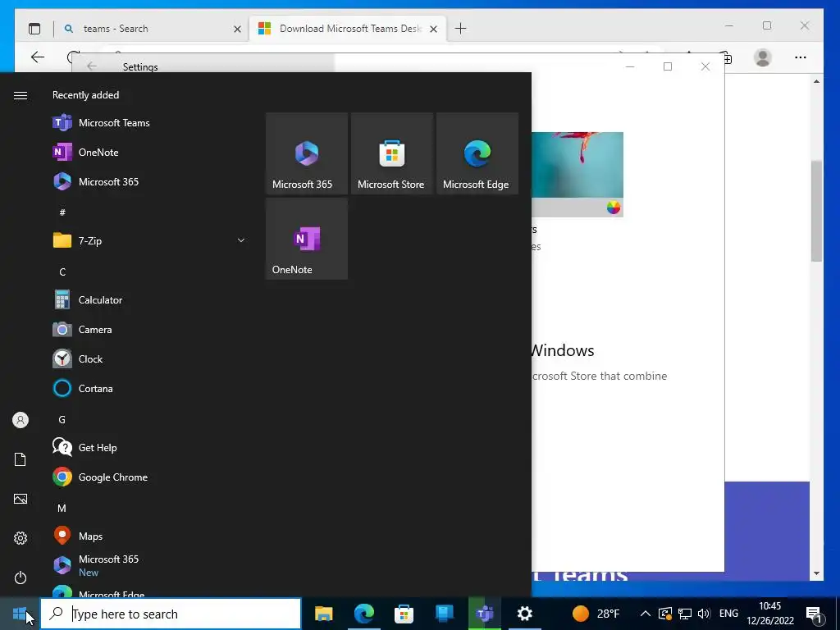Click the scrollbar down arrow in Edge
Screen dimensions: 840x630
(816, 573)
